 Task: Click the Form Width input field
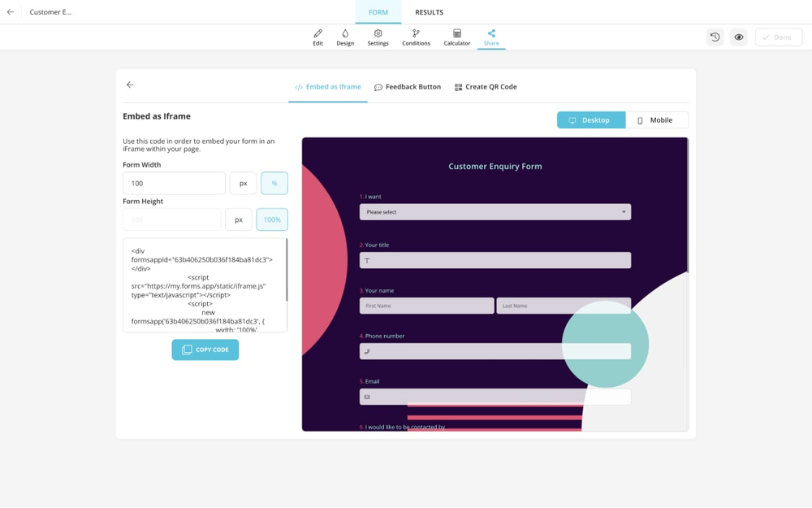coord(174,184)
